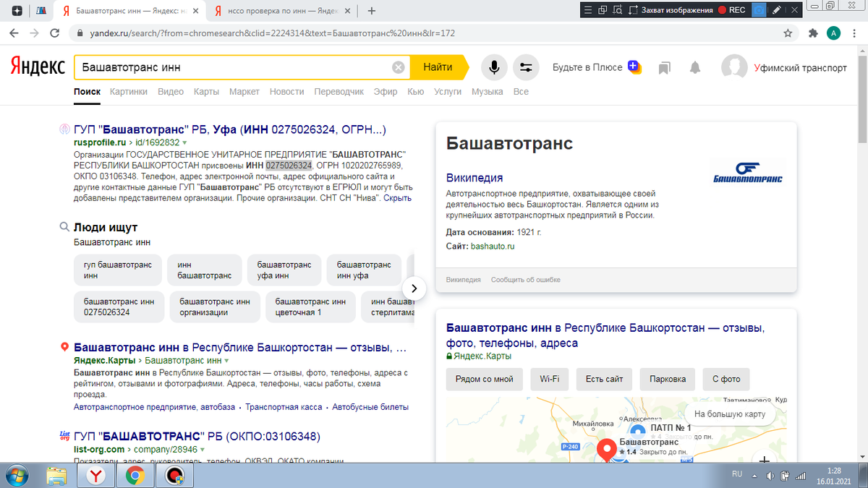Click the region selection icon beside Захват изображения
Screen dimensions: 868x488
pyautogui.click(x=633, y=10)
